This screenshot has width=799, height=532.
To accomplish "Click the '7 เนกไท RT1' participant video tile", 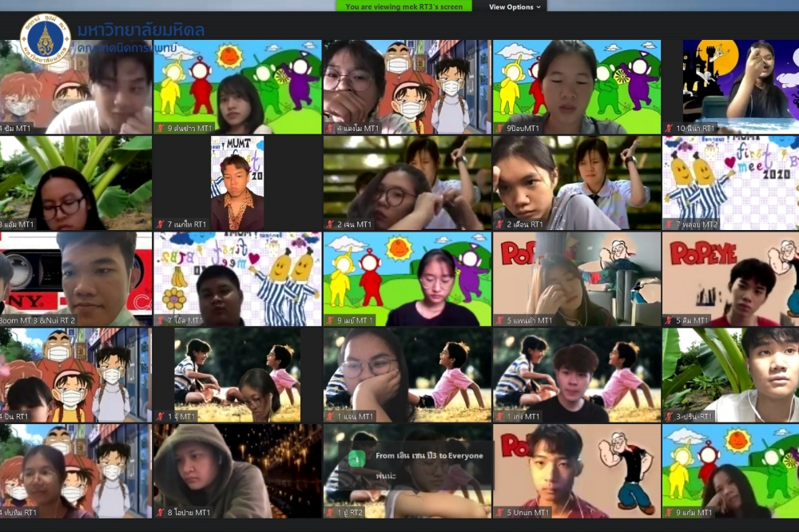I will tap(237, 182).
